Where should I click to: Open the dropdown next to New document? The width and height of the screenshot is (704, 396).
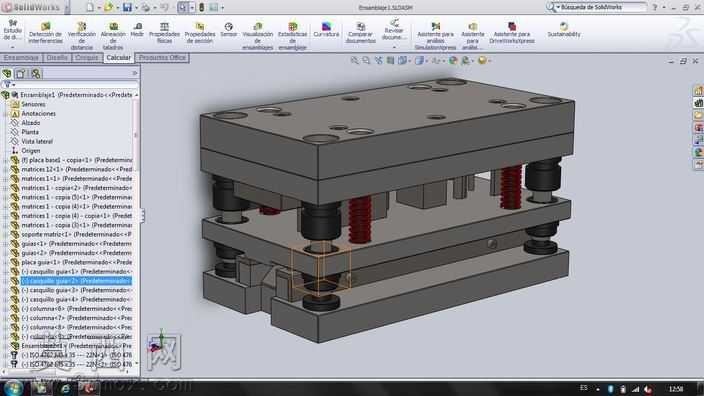point(98,8)
